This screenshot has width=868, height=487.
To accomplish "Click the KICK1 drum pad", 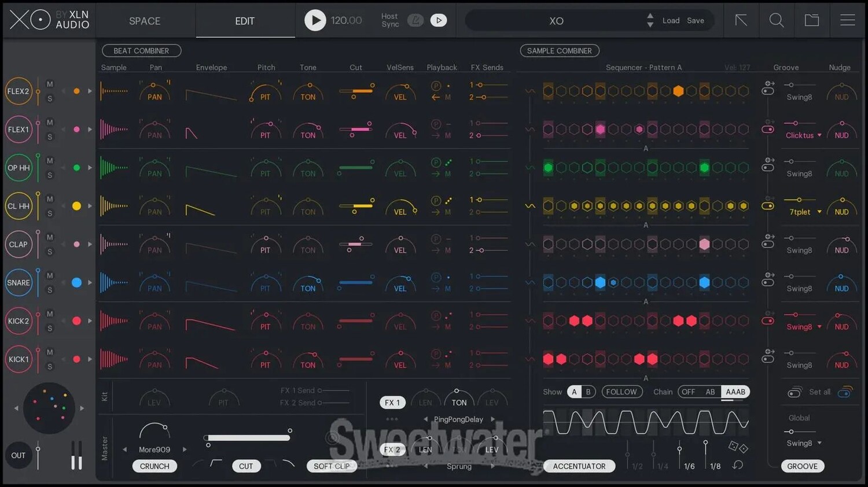I will pos(19,359).
